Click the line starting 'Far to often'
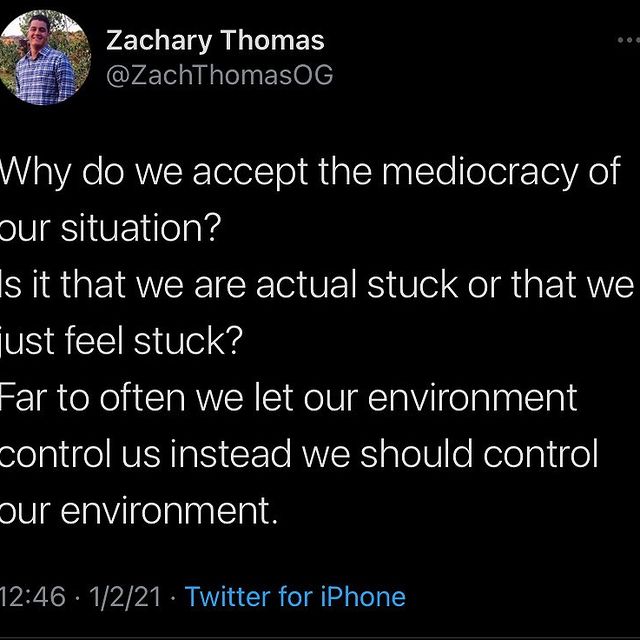 click(288, 397)
